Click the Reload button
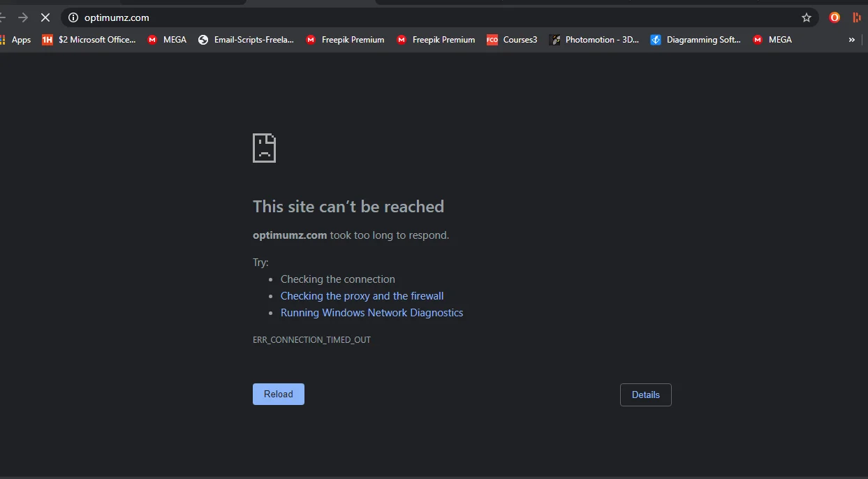868x479 pixels. click(279, 394)
